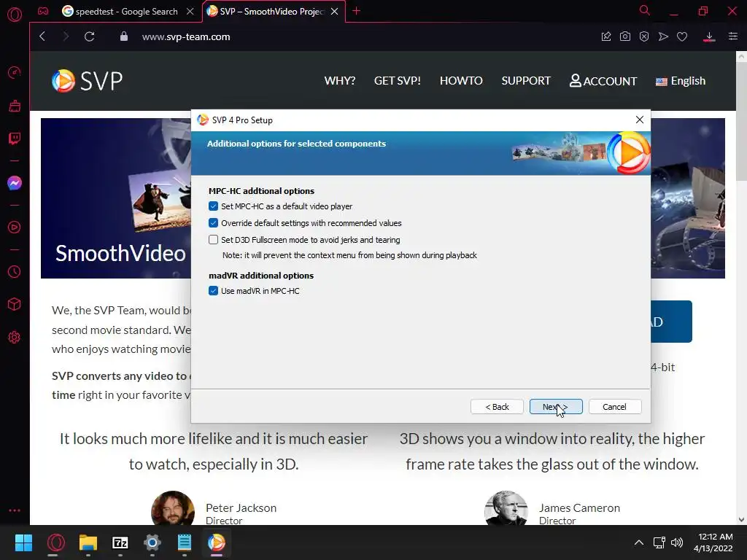Go back to previous page
Screen dimensions: 747x560
coord(42,36)
